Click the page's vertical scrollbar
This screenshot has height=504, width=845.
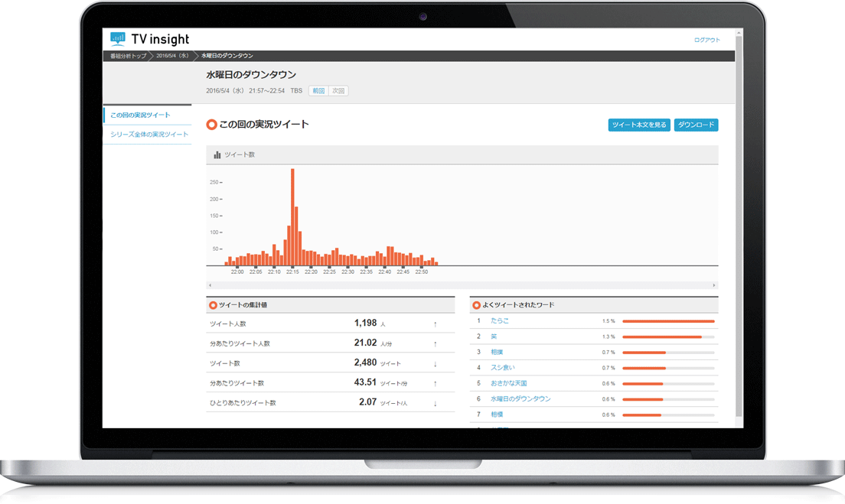739,226
